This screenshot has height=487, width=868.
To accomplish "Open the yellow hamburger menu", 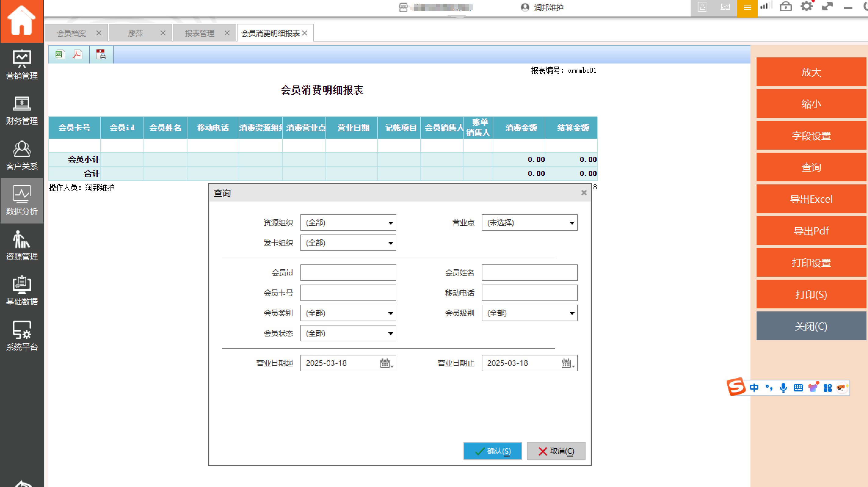I will tap(747, 7).
